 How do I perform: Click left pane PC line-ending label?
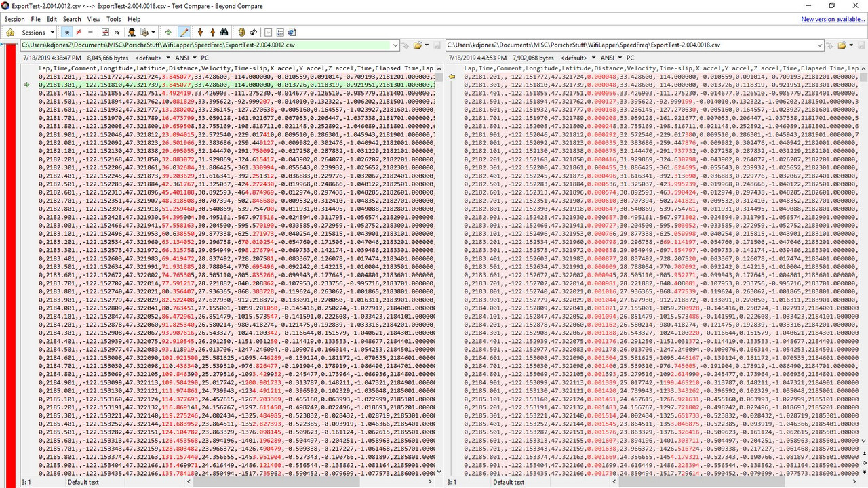point(205,58)
